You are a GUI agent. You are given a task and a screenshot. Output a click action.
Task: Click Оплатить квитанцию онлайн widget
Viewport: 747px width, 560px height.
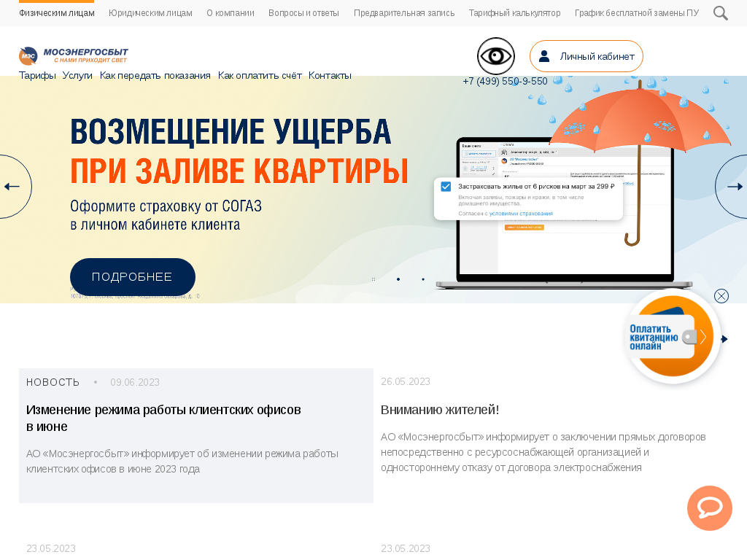(x=672, y=337)
